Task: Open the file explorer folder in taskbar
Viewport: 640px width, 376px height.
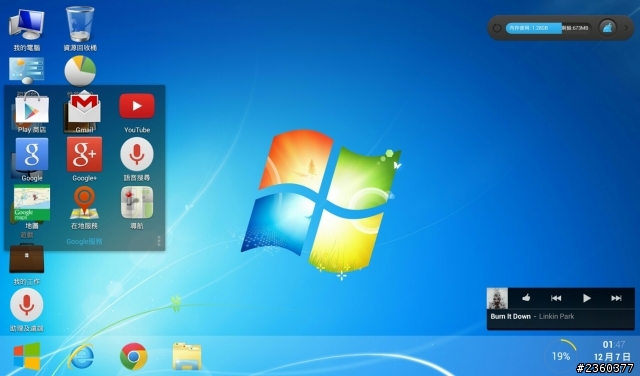Action: click(187, 356)
